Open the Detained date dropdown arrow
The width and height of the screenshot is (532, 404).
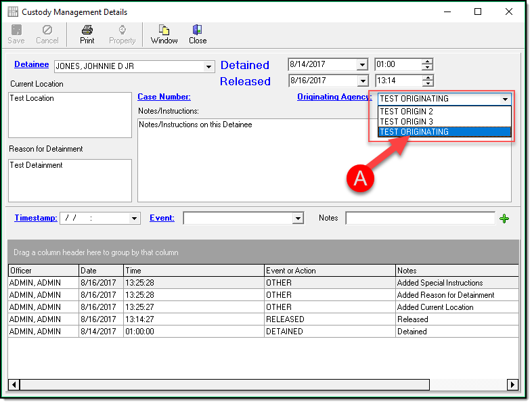point(362,65)
